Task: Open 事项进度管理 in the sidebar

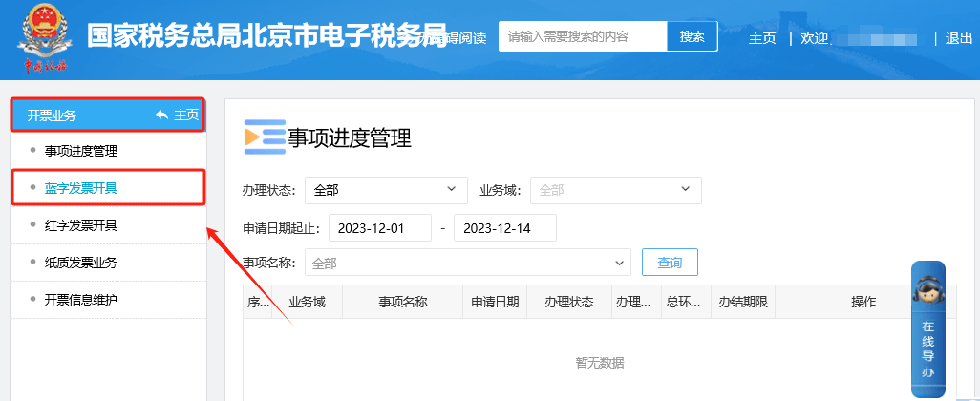Action: click(81, 151)
